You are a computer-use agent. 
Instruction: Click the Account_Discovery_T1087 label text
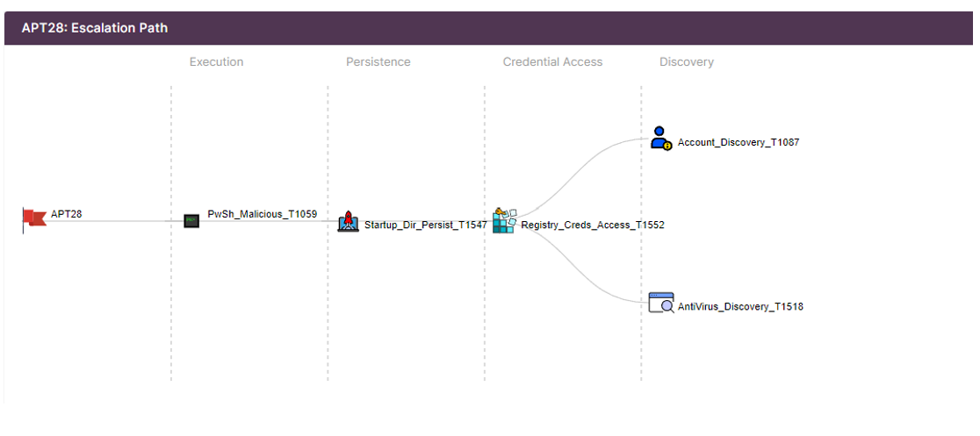(x=739, y=142)
